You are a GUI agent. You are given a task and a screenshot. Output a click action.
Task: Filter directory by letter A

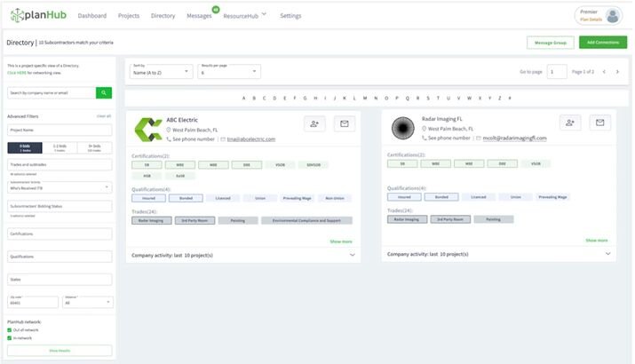coord(244,98)
